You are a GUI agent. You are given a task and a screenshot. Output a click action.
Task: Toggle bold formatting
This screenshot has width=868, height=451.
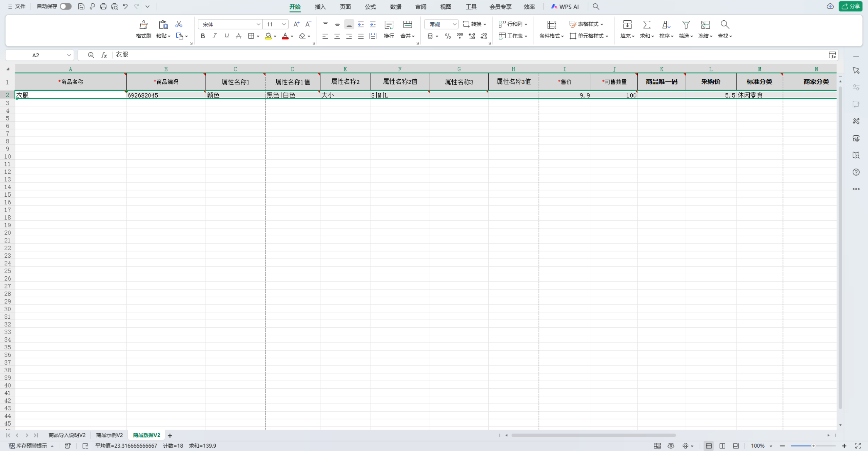pos(203,36)
